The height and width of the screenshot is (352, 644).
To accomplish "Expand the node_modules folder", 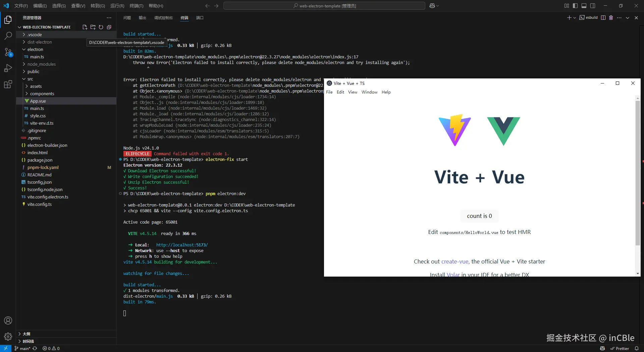I will [x=66, y=64].
